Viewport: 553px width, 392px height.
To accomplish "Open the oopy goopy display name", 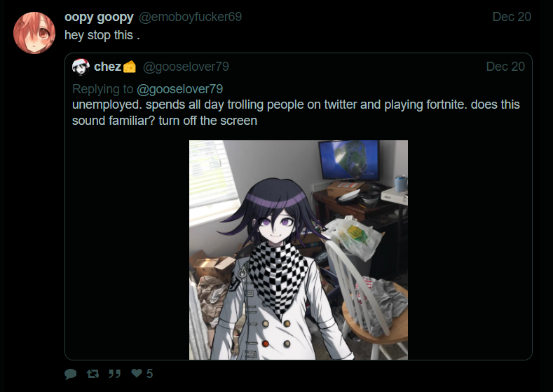I will point(99,17).
